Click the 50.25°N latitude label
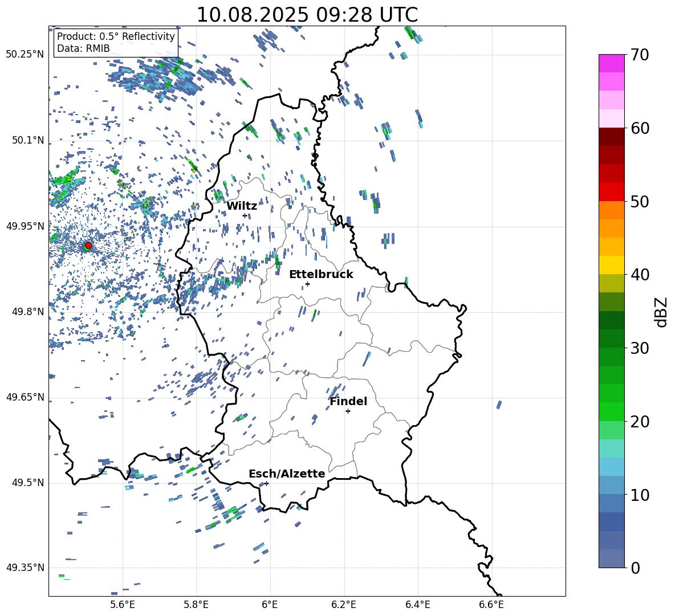 point(25,55)
